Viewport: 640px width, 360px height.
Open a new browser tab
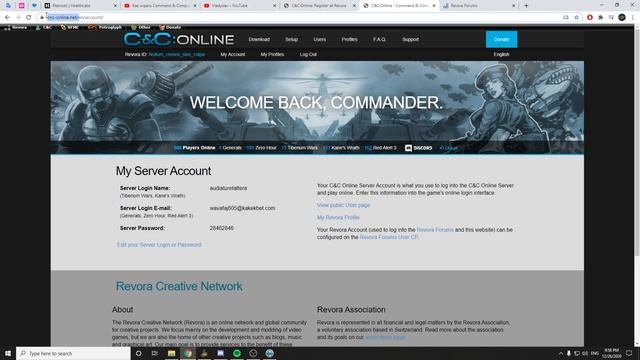tap(526, 6)
